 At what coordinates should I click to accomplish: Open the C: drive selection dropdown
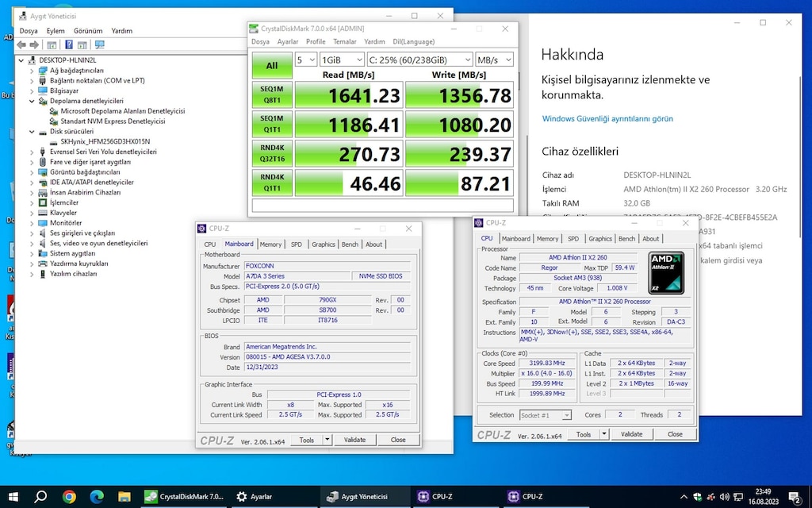click(x=419, y=60)
